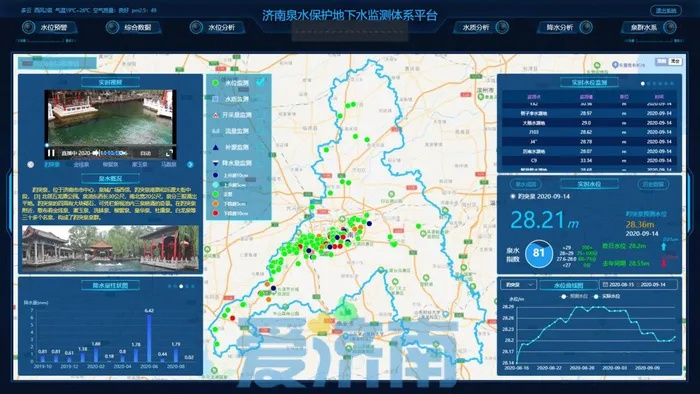Image resolution: width=700 pixels, height=394 pixels.
Task: Toggle the 水位监测 layer checkmark
Action: (x=260, y=82)
